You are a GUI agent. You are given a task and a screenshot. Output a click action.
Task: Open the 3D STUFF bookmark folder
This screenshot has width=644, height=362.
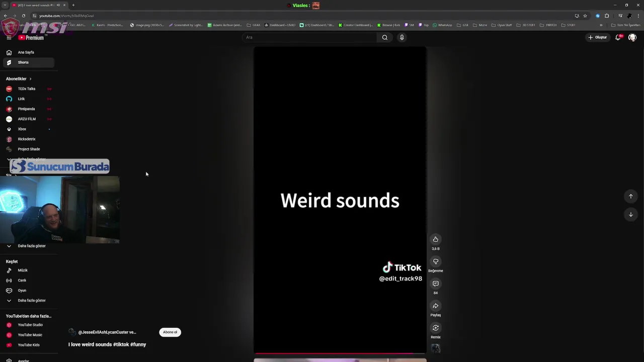526,25
